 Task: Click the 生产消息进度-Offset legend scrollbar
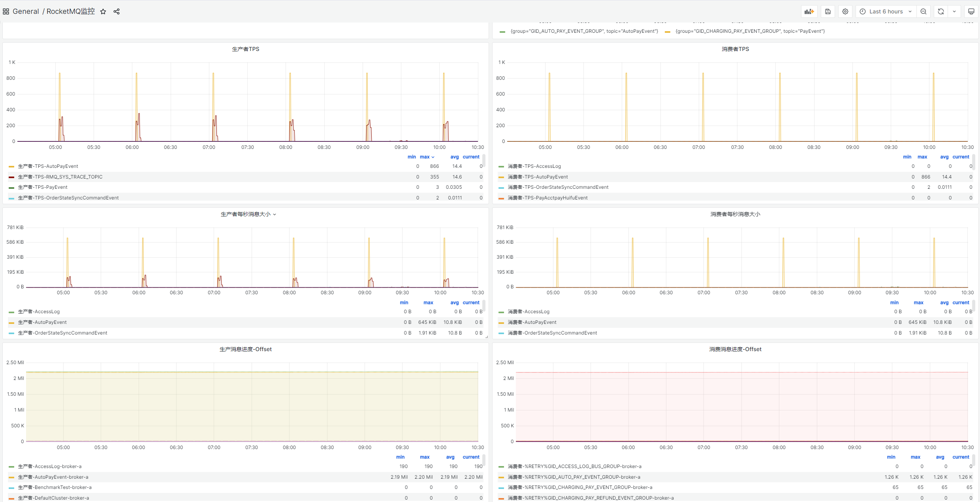484,461
